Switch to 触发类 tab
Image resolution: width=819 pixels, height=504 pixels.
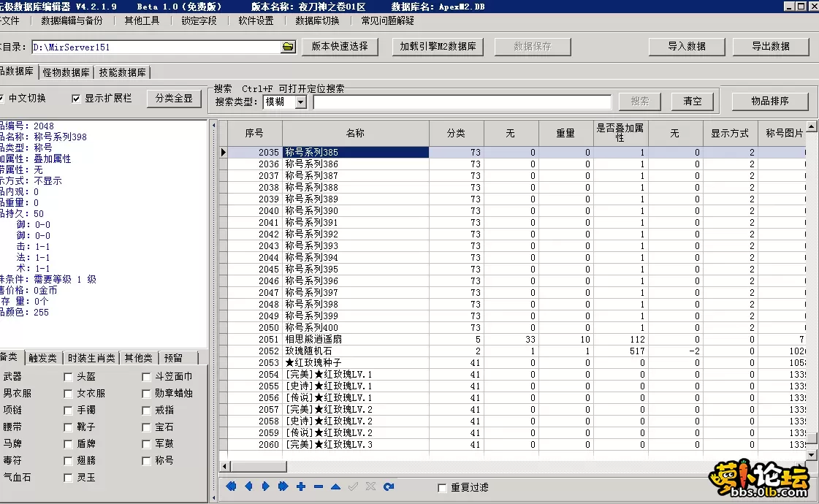point(43,359)
